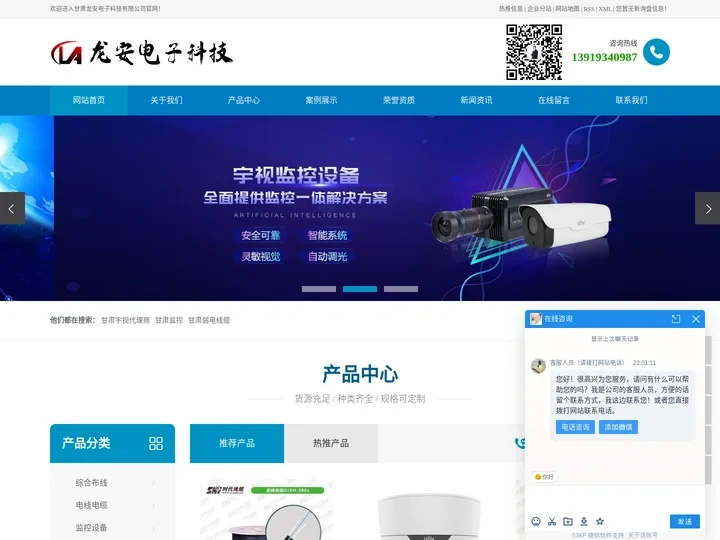This screenshot has width=720, height=540.
Task: Click the download chat record icon
Action: pyautogui.click(x=584, y=521)
